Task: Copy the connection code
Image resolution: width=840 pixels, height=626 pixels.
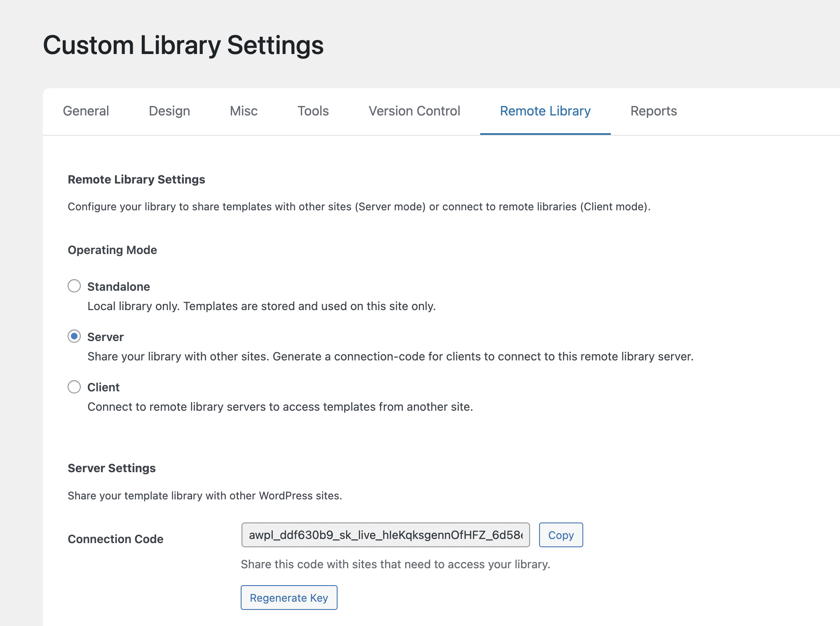Action: [561, 535]
